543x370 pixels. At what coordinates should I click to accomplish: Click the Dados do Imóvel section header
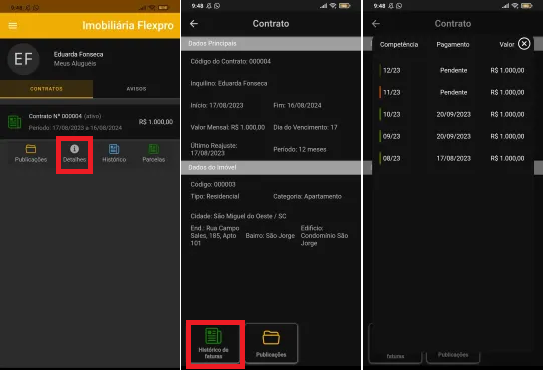click(x=271, y=167)
